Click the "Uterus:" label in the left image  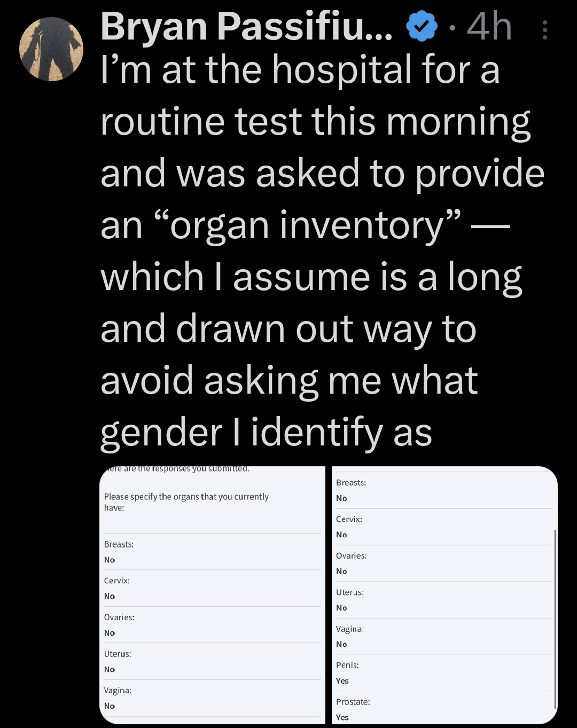118,654
